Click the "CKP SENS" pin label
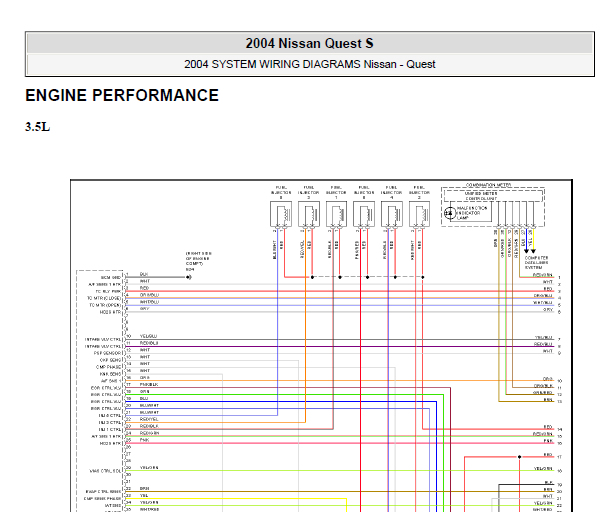 110,360
